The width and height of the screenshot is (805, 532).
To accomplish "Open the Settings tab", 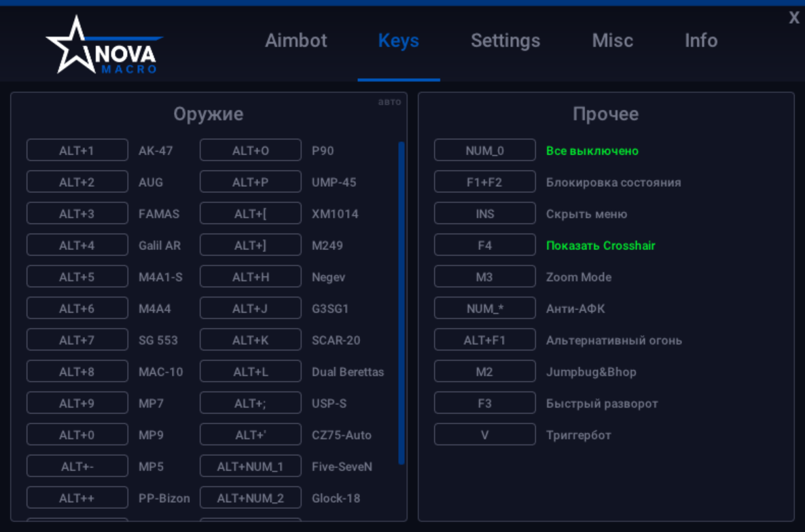I will 505,41.
